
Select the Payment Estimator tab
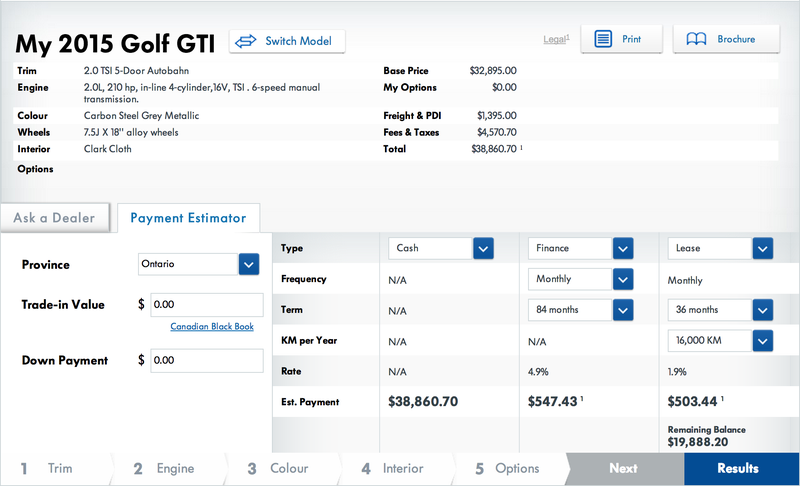(x=188, y=218)
